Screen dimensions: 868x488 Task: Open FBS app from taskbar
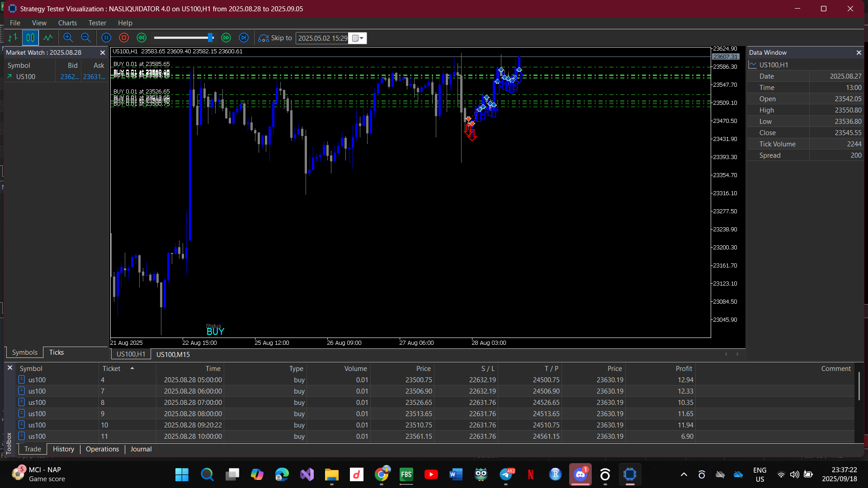click(406, 474)
